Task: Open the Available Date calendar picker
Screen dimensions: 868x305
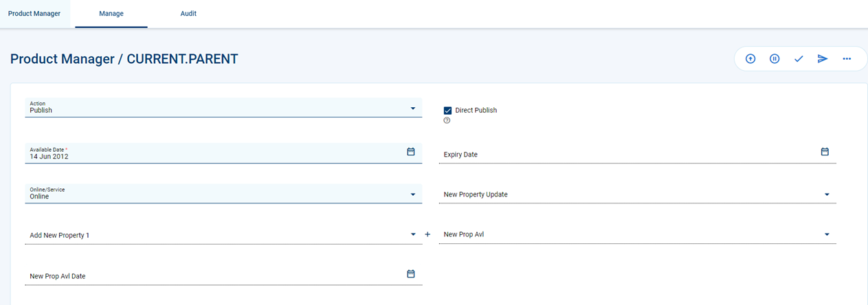Action: [x=411, y=152]
